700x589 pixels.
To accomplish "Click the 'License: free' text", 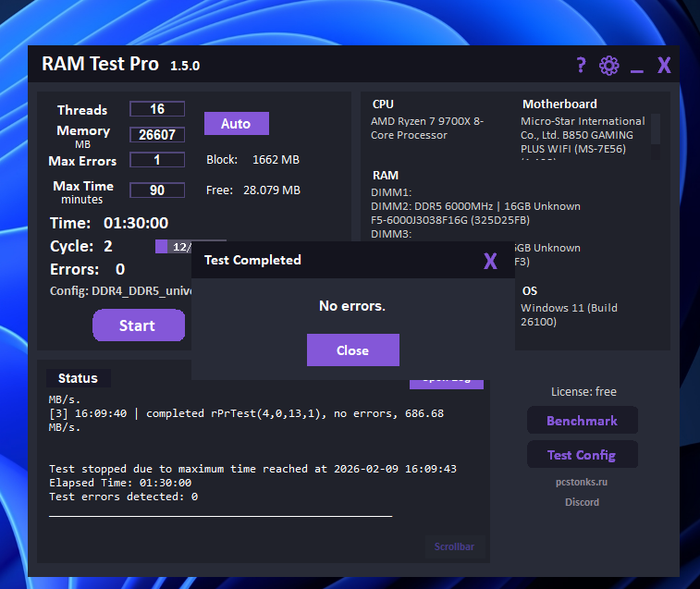I will click(583, 392).
